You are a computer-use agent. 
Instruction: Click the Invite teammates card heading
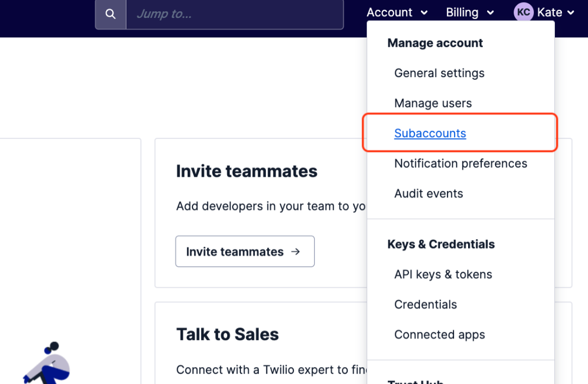(x=247, y=171)
